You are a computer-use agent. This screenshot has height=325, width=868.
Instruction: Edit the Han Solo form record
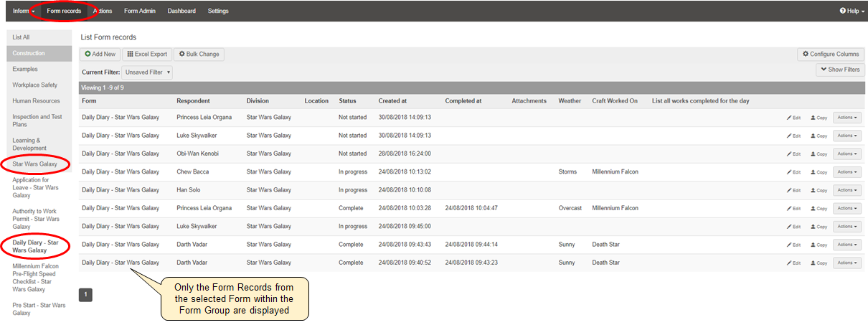[x=793, y=191]
